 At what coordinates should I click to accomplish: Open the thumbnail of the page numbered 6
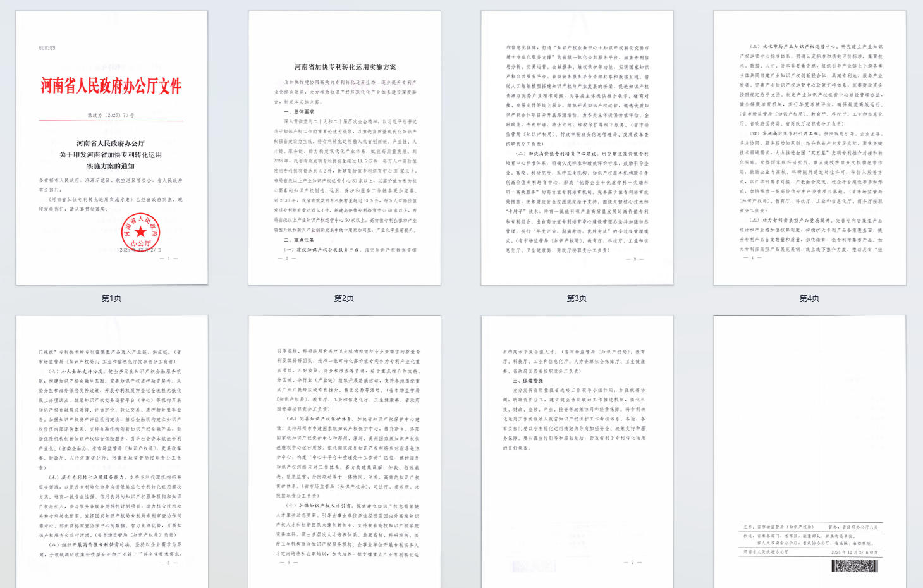(345, 451)
